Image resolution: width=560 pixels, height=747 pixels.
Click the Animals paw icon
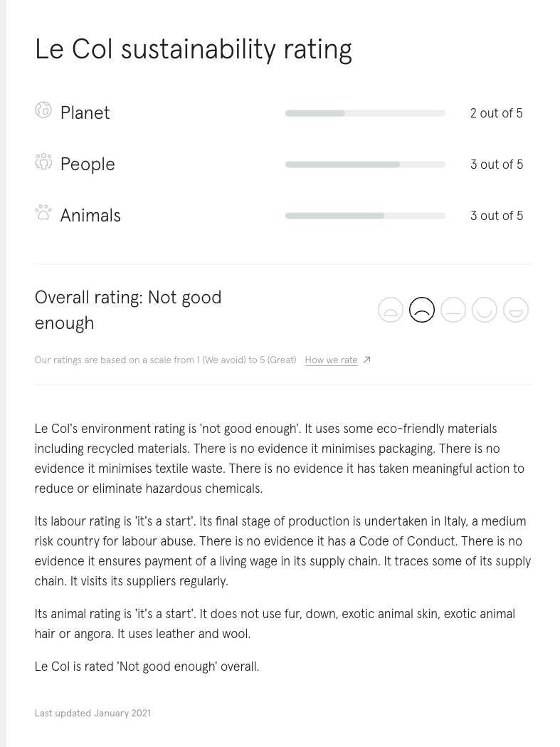point(43,213)
